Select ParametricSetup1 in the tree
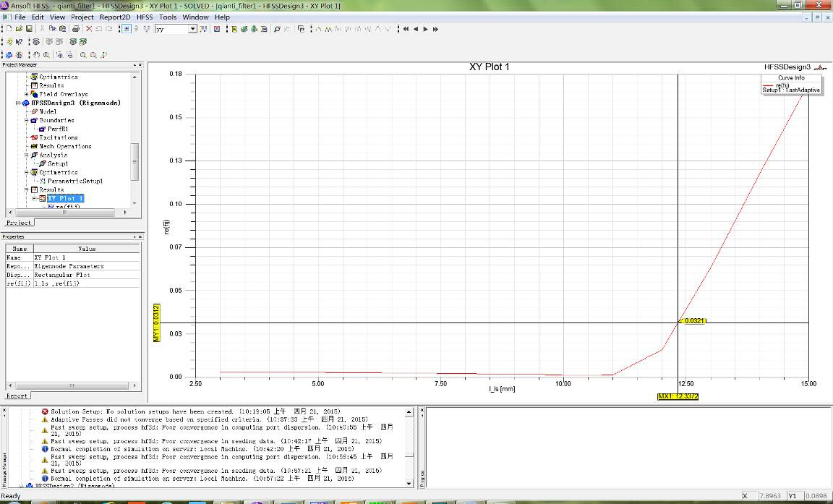833x504 pixels. coord(75,181)
